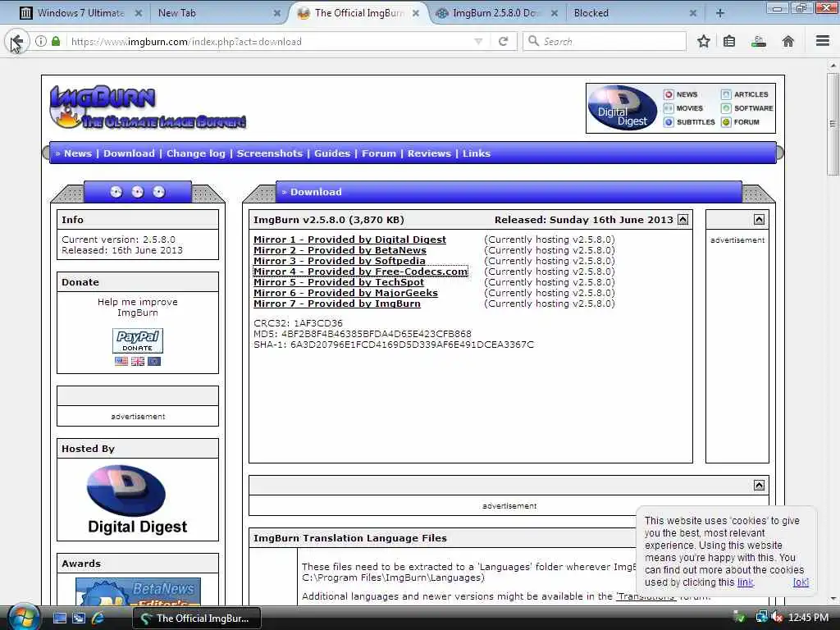
Task: Open the Digital Digest SUBTITLES link
Action: coord(689,122)
